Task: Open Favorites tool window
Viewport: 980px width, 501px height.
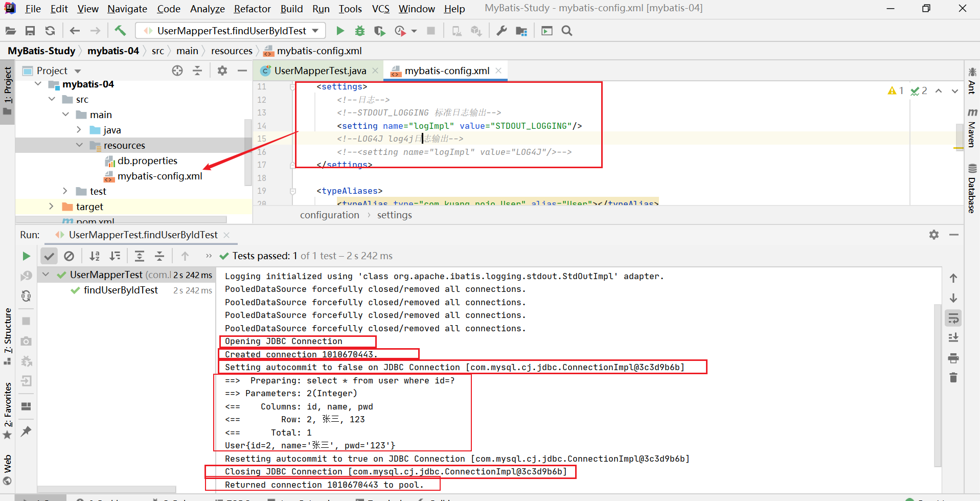Action: tap(7, 411)
